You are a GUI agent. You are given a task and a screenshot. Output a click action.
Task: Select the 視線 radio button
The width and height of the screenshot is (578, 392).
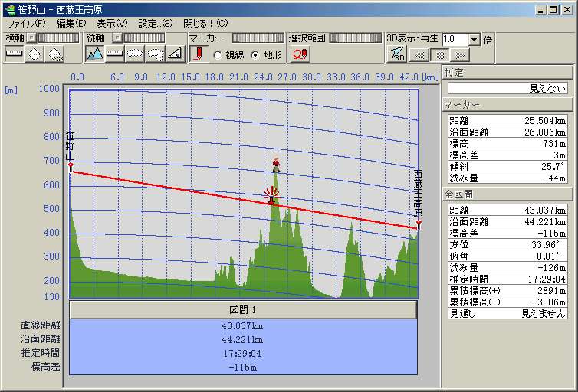218,54
